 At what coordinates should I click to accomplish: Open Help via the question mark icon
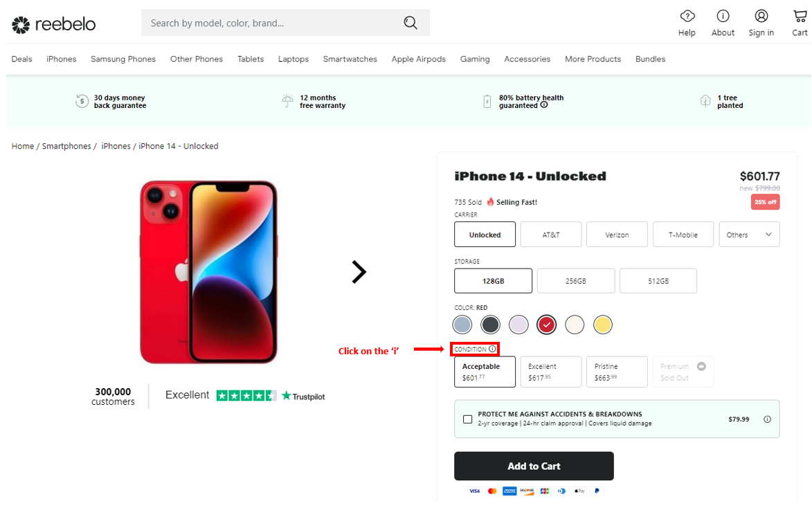coord(687,17)
